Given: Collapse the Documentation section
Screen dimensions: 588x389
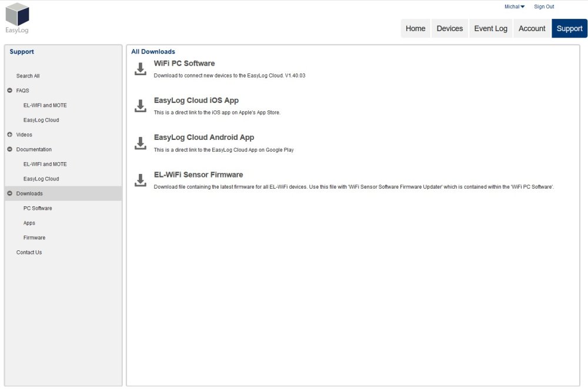Looking at the screenshot, I should (x=9, y=149).
